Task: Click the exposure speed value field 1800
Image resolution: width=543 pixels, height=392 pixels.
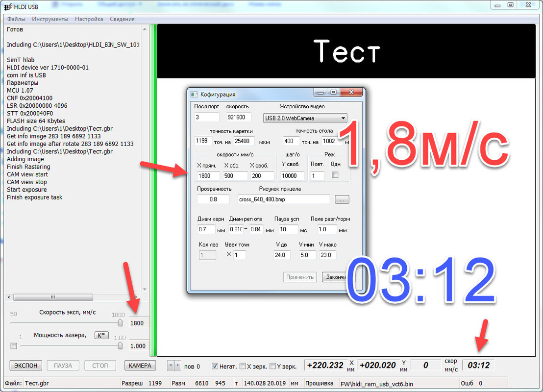Action: [x=139, y=323]
